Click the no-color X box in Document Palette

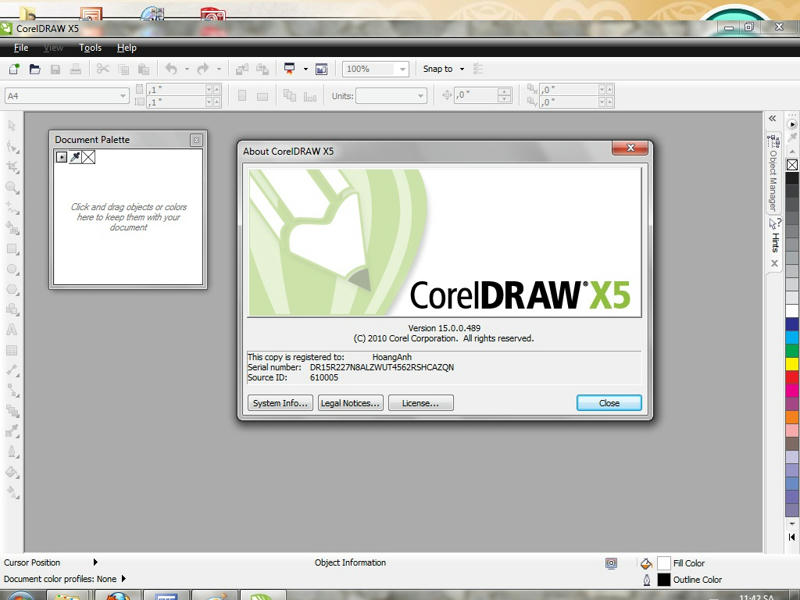89,157
